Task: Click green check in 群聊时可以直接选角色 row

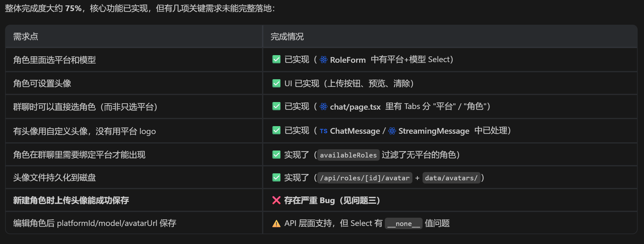Action: (x=276, y=106)
